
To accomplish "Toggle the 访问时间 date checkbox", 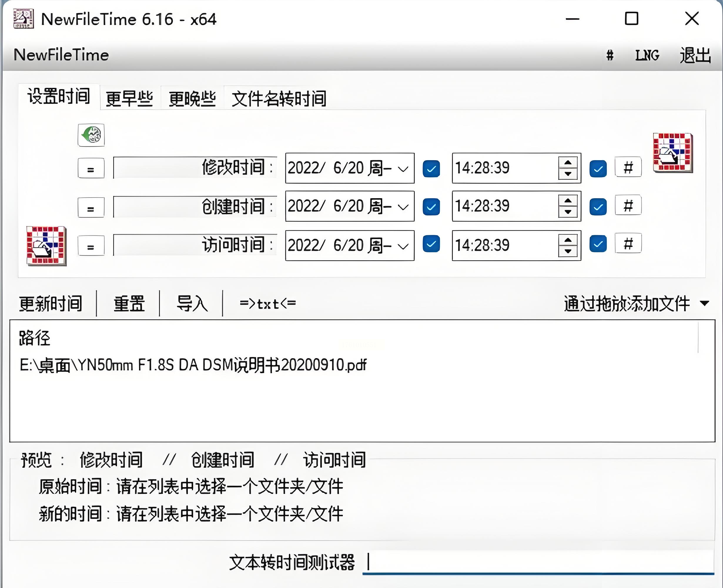I will click(431, 244).
